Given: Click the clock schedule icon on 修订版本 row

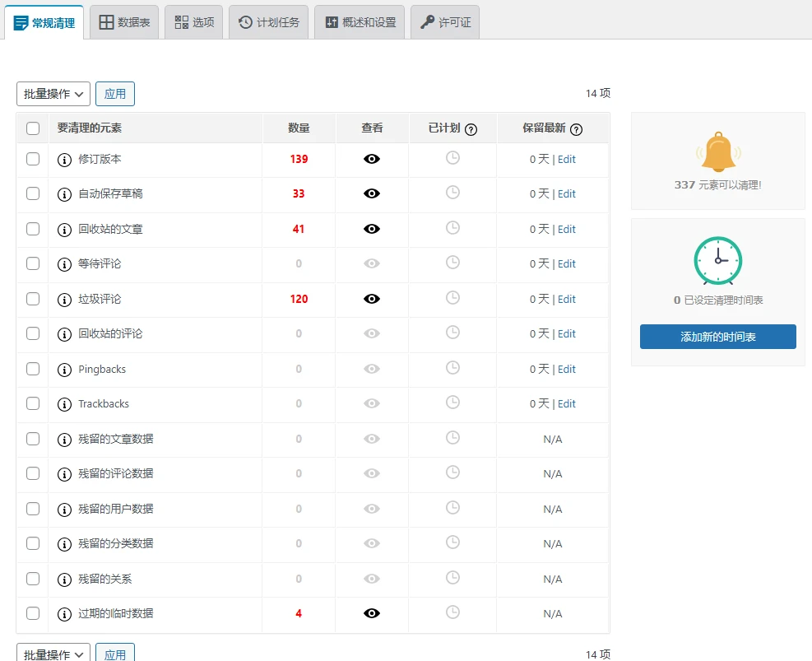Looking at the screenshot, I should tap(452, 158).
